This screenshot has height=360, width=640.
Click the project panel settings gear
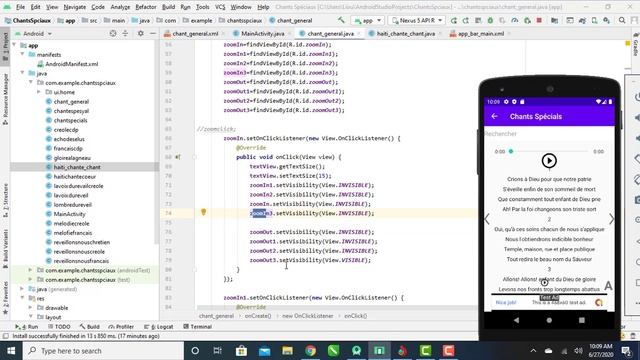point(140,33)
